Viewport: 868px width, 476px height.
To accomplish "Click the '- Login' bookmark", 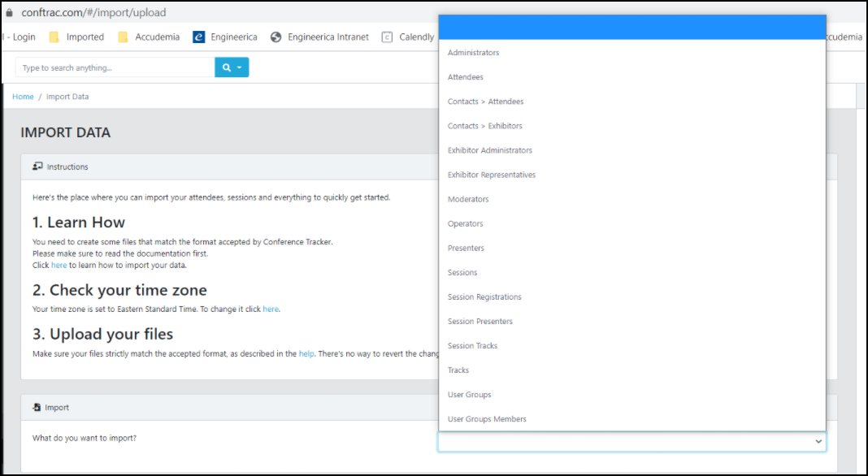I will pyautogui.click(x=20, y=37).
